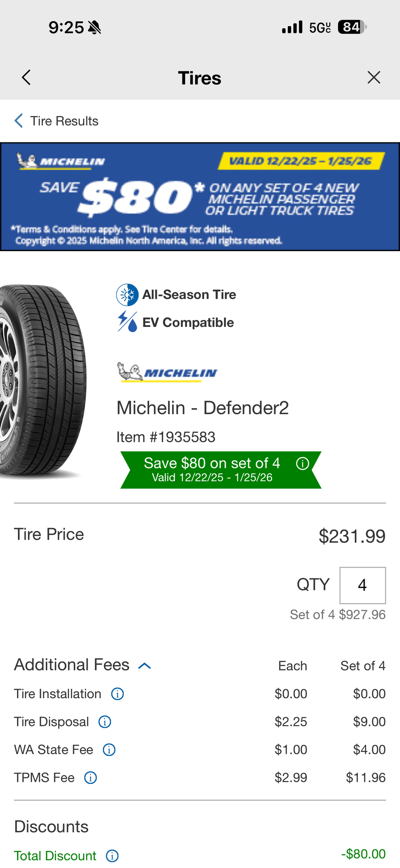Show WA State Fee info
Image resolution: width=400 pixels, height=868 pixels.
109,750
